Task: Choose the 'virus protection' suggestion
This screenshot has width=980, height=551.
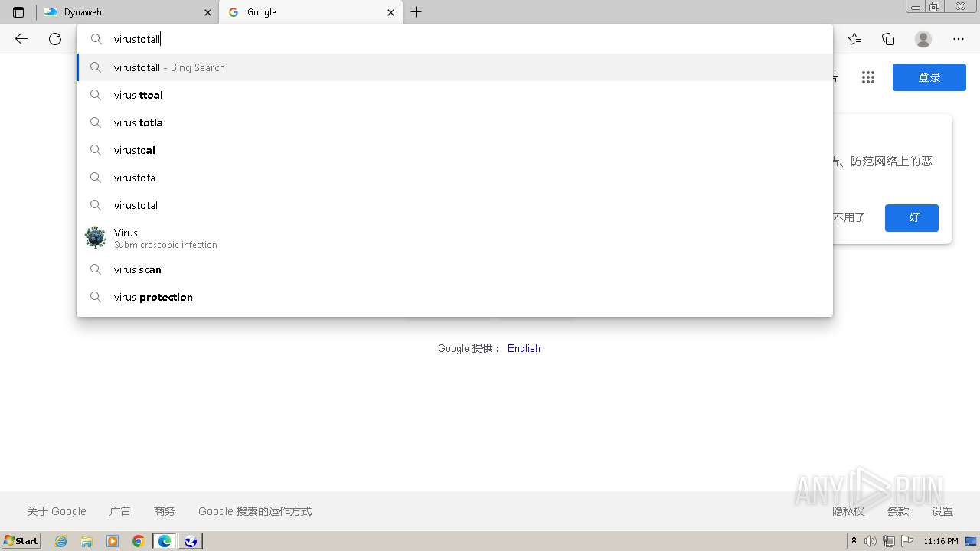Action: [455, 297]
